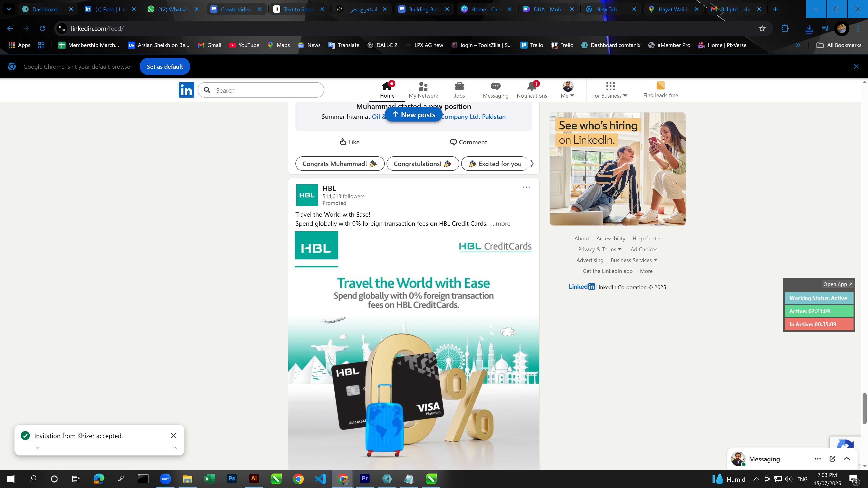Open Messaging bar three-dots options

click(x=817, y=459)
